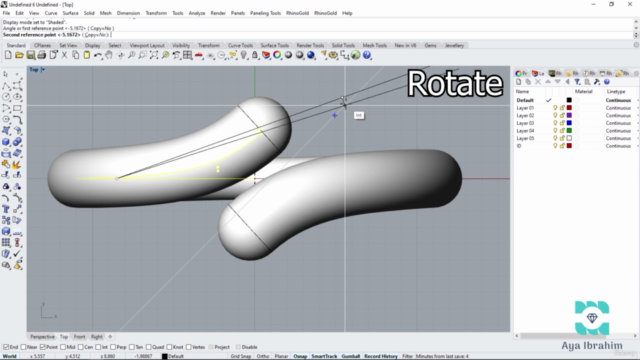Switch to the Perspective viewport tab

pyautogui.click(x=42, y=337)
